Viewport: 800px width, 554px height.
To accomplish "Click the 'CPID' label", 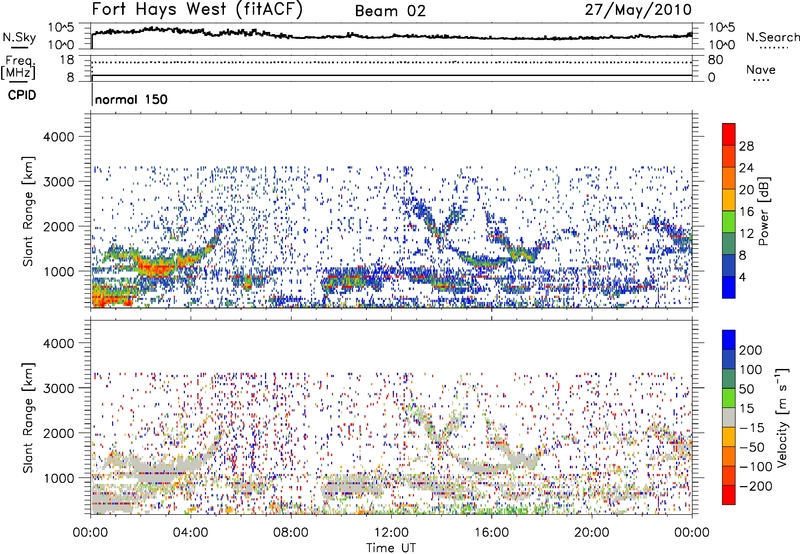I will tap(22, 95).
